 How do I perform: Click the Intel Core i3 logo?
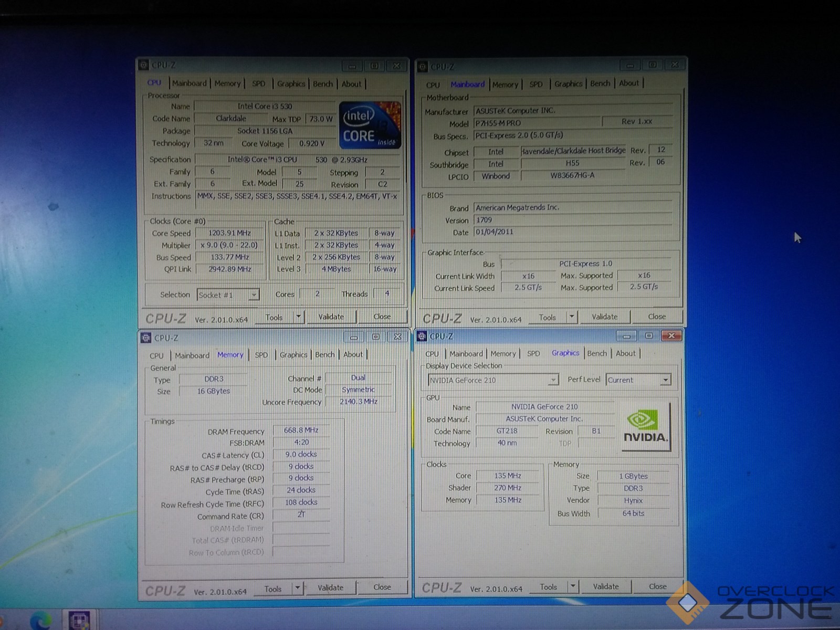[x=370, y=125]
